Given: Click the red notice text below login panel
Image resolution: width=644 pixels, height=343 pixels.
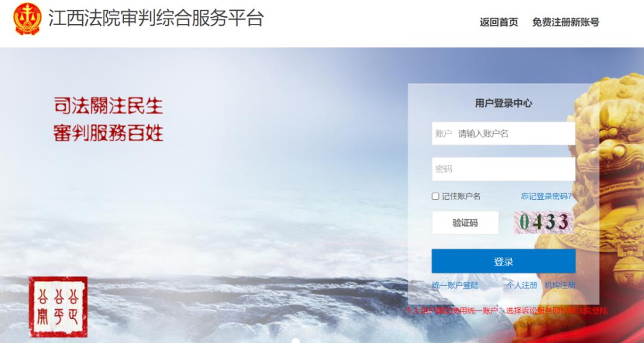Looking at the screenshot, I should [506, 311].
